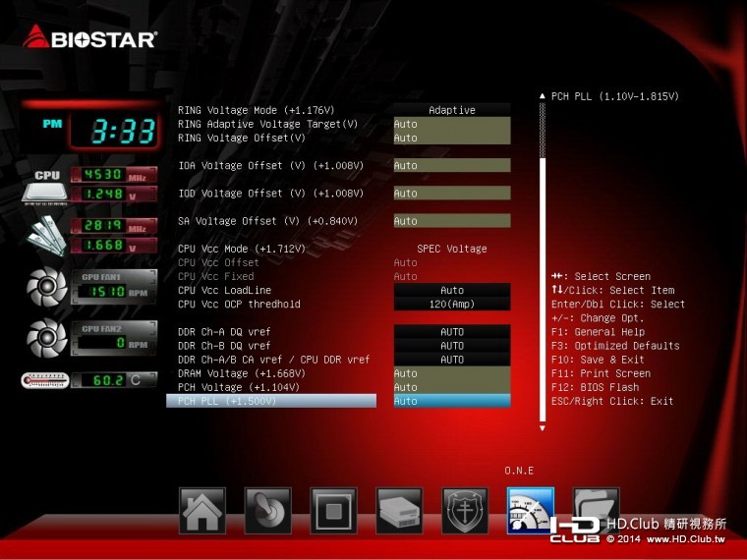Screen dimensions: 747x560
Task: Select RING Voltage Mode (+1.176V) row label
Action: coord(257,110)
